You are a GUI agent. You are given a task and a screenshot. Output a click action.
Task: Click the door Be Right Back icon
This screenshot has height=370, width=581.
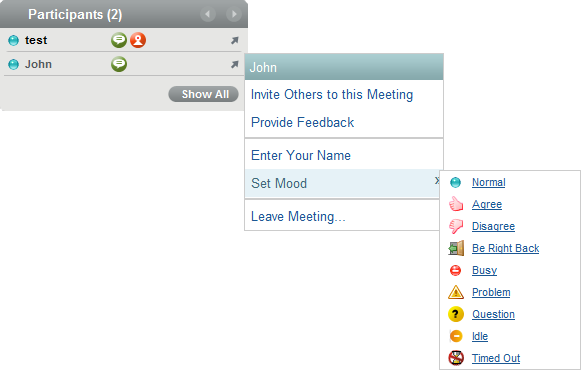[x=456, y=248]
